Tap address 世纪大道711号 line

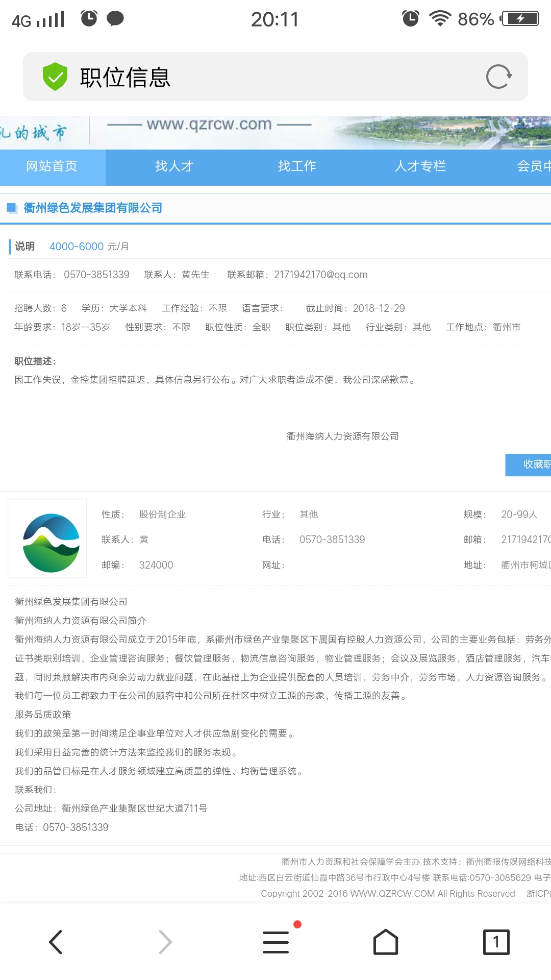coord(111,808)
